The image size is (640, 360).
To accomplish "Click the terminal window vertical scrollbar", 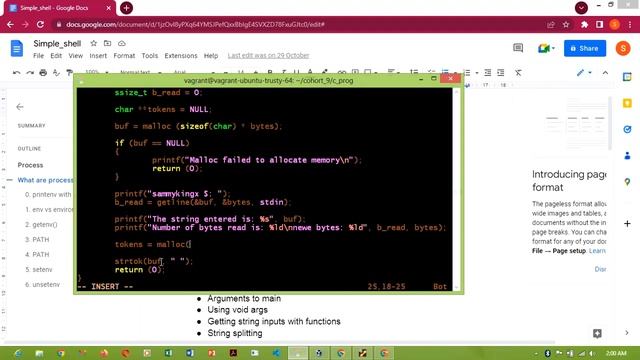I will pyautogui.click(x=456, y=189).
